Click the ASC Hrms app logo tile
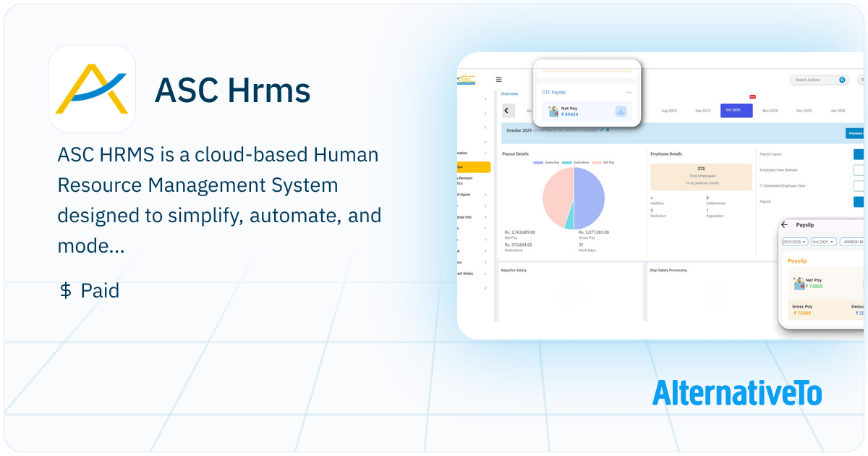 (x=92, y=89)
